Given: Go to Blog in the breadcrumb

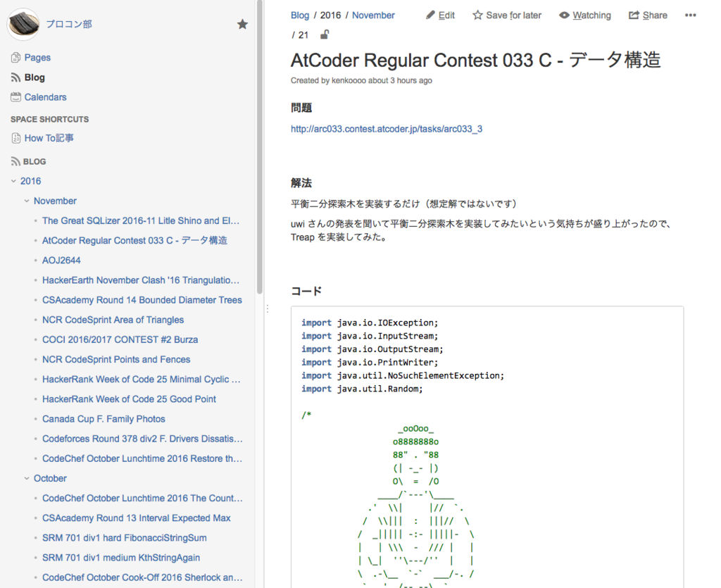Looking at the screenshot, I should 300,15.
